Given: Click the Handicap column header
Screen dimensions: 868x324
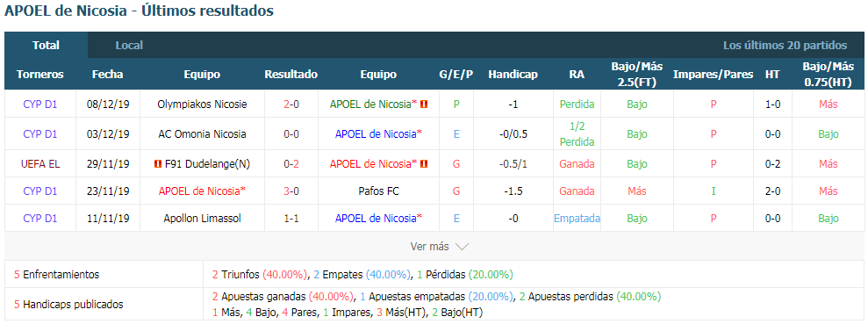Looking at the screenshot, I should [x=513, y=75].
